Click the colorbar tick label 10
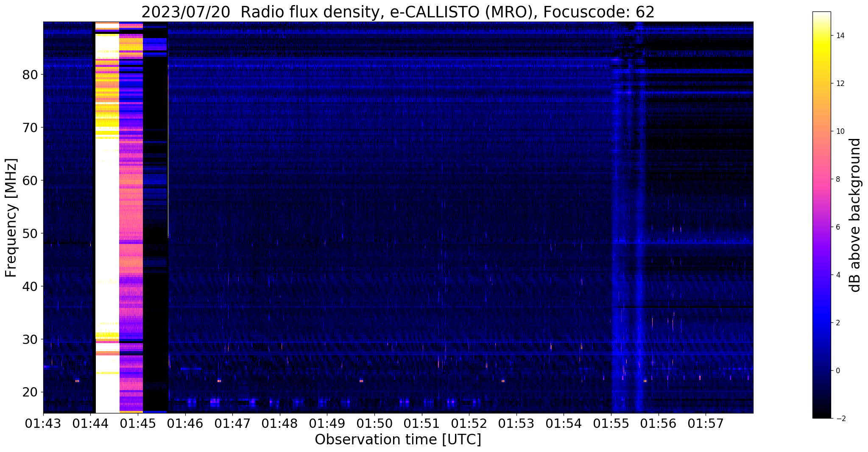The image size is (868, 452). tap(840, 131)
